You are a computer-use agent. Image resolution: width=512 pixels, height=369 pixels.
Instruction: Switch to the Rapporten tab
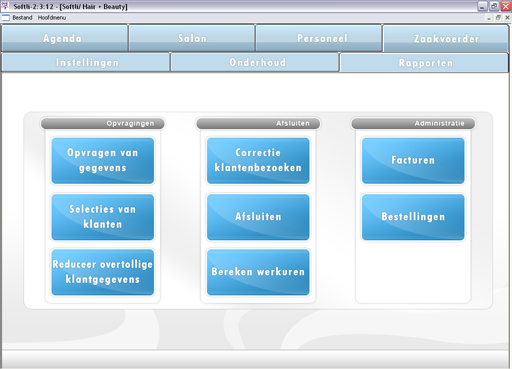(424, 63)
